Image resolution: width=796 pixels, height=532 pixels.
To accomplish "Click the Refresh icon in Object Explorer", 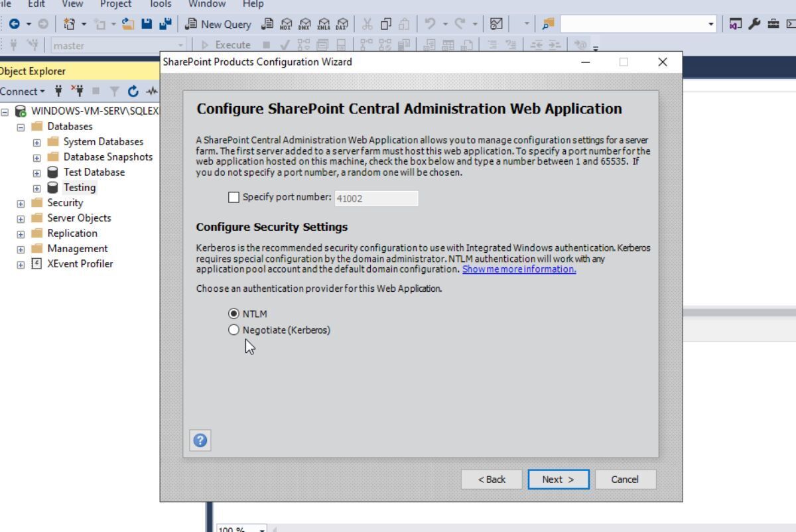I will [x=133, y=91].
